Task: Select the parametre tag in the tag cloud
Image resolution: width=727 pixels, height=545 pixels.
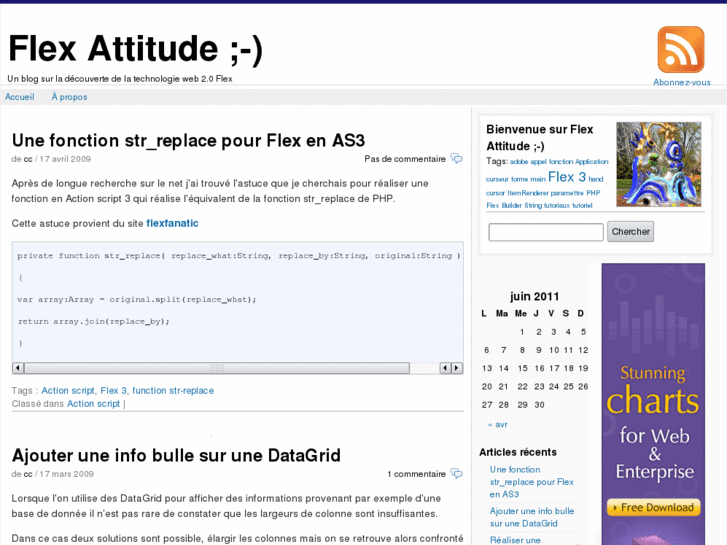Action: (567, 193)
